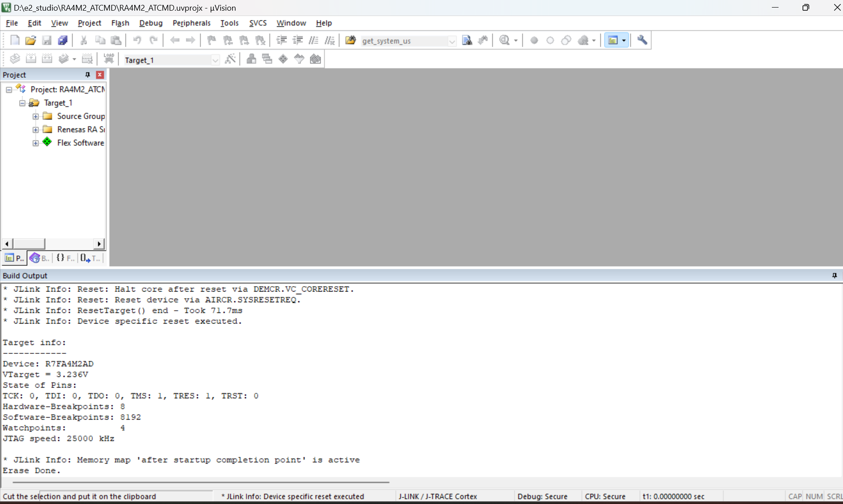Create a new file from the toolbar

point(15,40)
